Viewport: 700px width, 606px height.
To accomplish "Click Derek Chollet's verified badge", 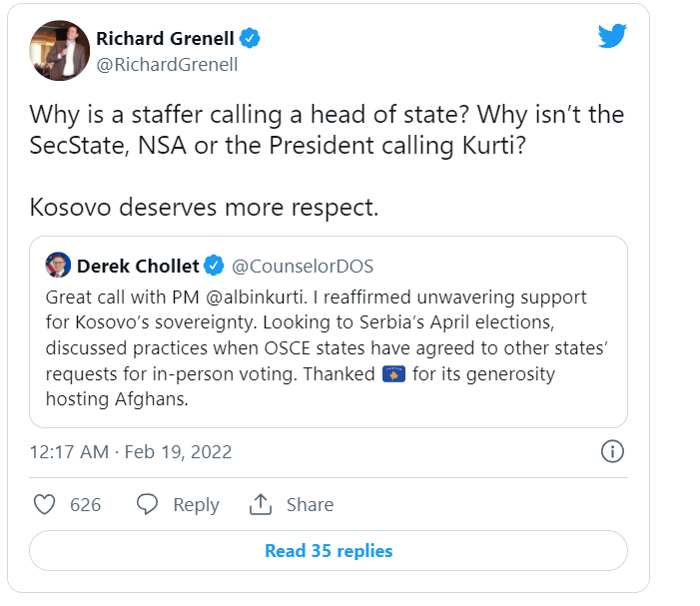I will click(x=214, y=266).
